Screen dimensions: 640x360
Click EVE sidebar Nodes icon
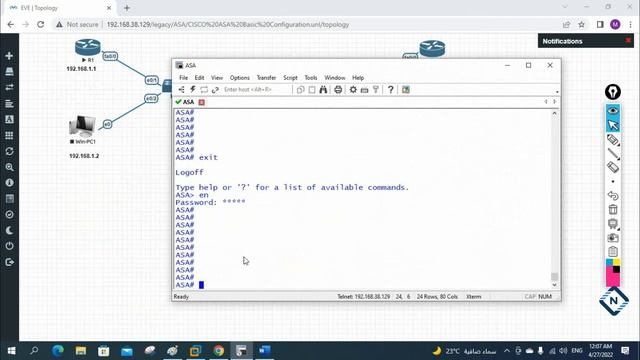(9, 71)
